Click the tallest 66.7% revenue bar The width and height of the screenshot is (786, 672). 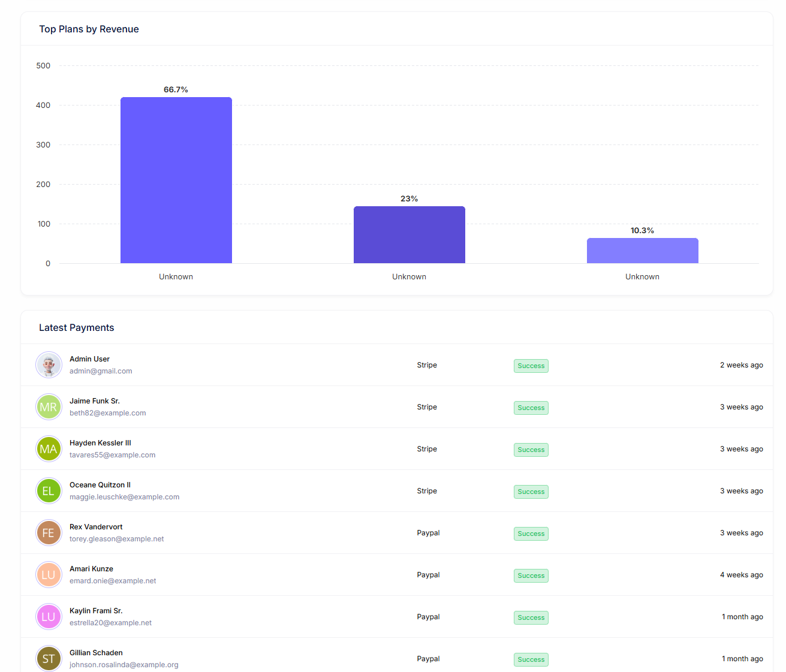[176, 180]
